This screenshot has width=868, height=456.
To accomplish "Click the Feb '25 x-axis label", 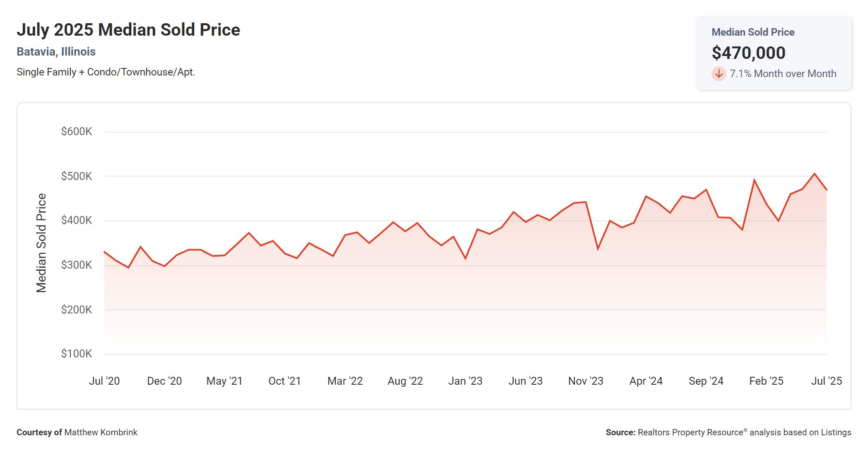I will [766, 381].
